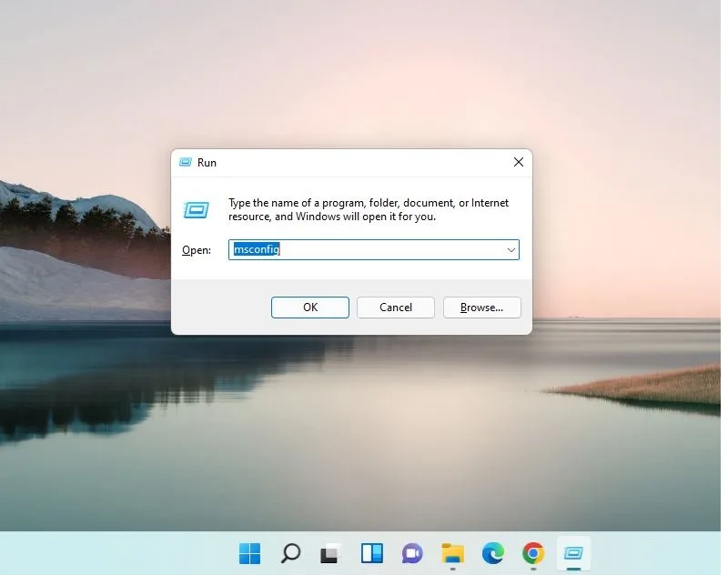Open File Explorer from taskbar
The image size is (728, 575).
pos(452,553)
